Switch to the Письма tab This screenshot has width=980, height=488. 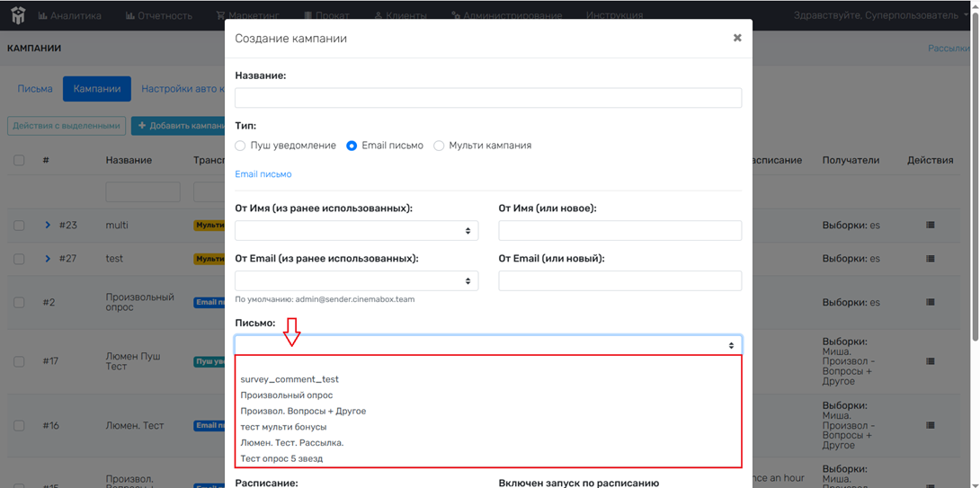(x=35, y=89)
